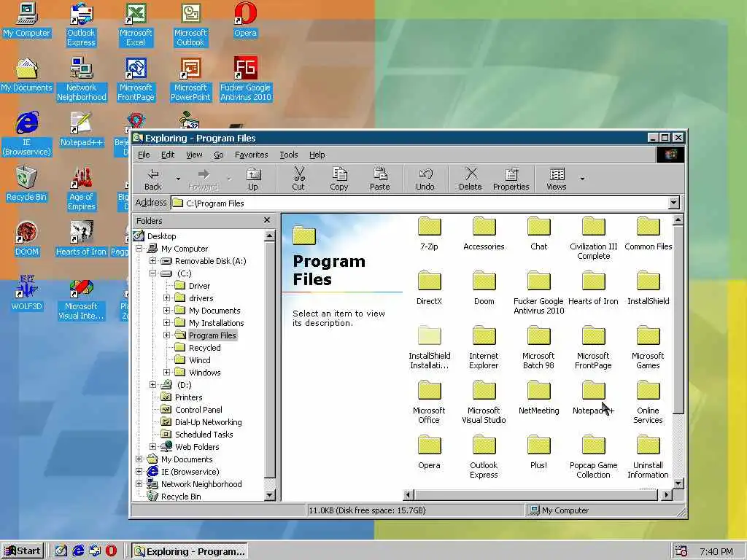
Task: Open the Edit menu
Action: 168,155
